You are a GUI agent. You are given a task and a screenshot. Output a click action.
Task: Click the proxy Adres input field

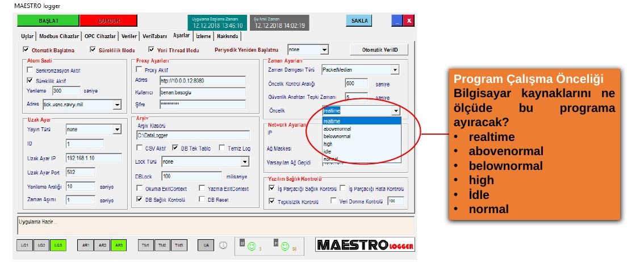(203, 80)
